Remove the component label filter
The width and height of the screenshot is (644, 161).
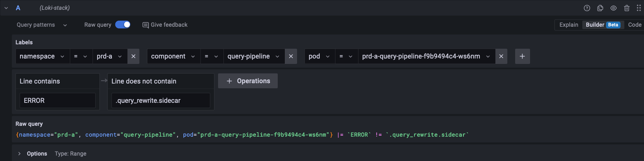coord(291,56)
